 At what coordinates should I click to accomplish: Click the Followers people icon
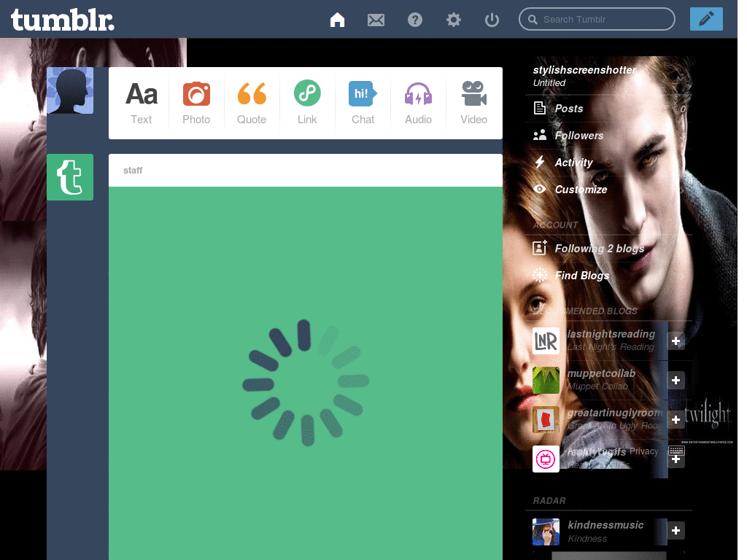tap(539, 136)
